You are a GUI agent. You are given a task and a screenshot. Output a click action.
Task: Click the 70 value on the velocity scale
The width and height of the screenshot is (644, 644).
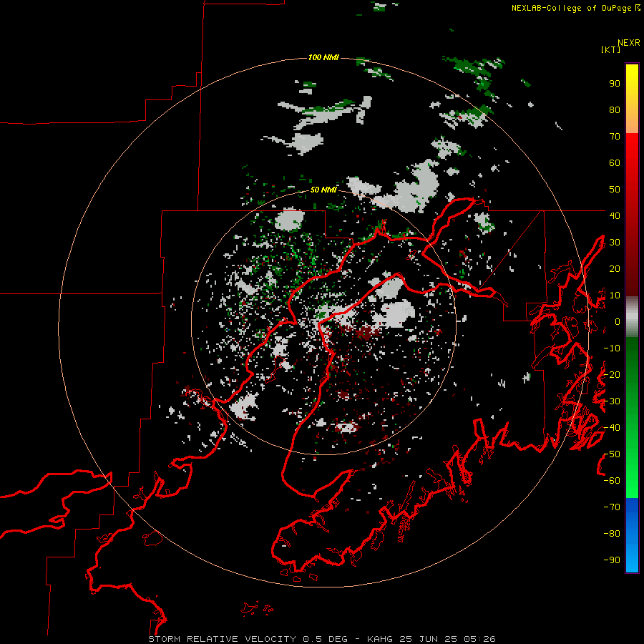pos(615,137)
